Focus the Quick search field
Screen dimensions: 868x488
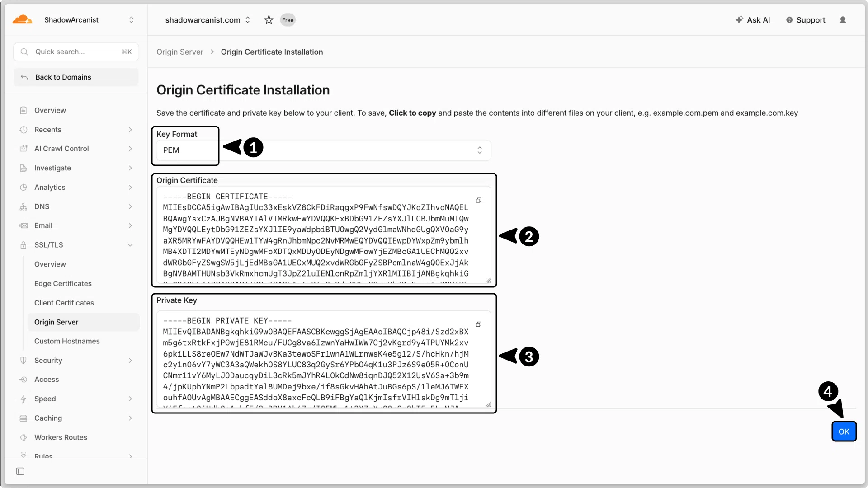pyautogui.click(x=76, y=52)
